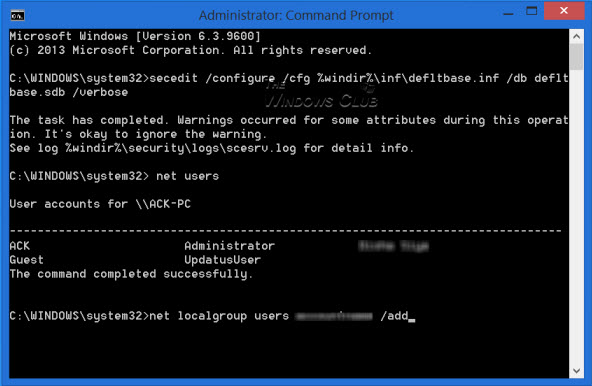This screenshot has height=386, width=592.
Task: Click the scrollbar up arrow
Action: click(x=576, y=37)
